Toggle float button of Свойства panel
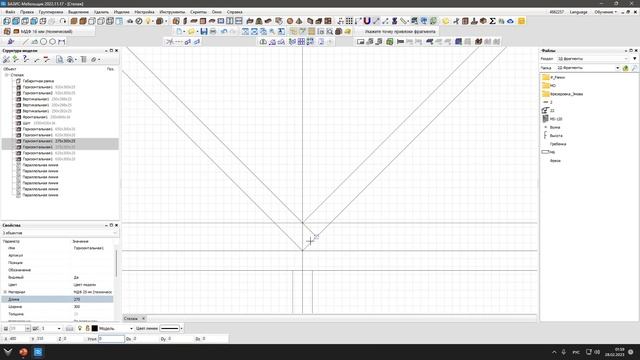This screenshot has width=640, height=360. click(x=111, y=225)
